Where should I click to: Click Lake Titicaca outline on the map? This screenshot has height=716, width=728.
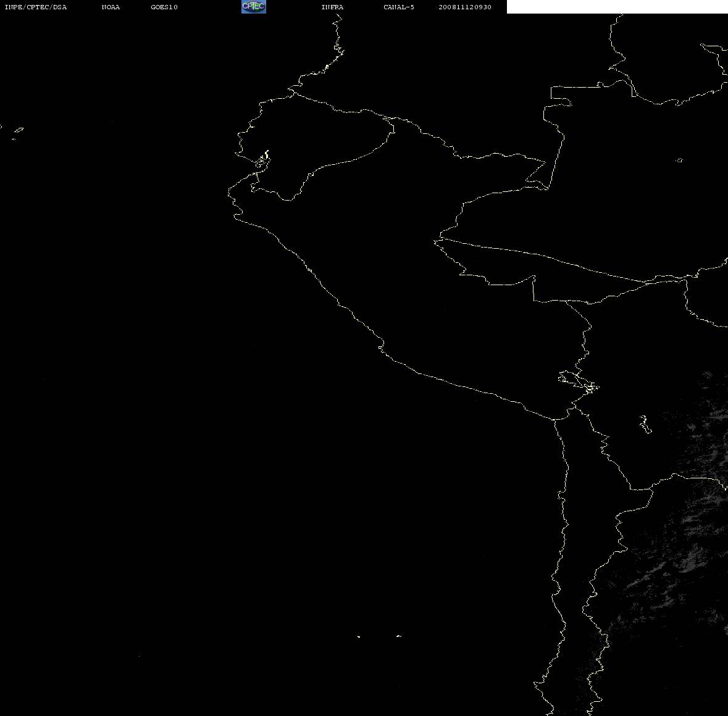579,382
